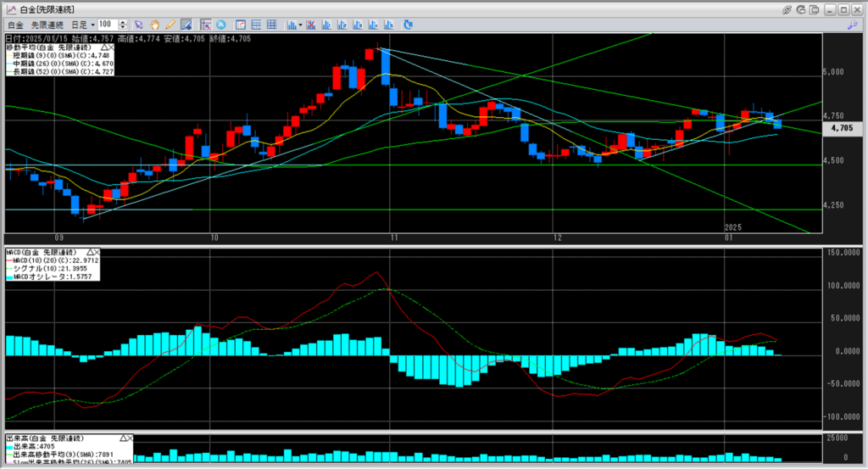868x469 pixels.
Task: Select the arrow pointer tool
Action: coord(140,25)
